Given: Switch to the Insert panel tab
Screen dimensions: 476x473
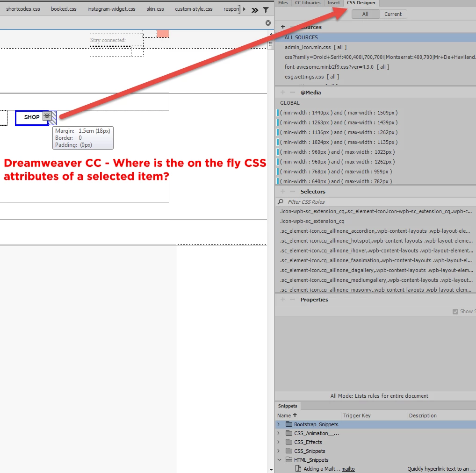Looking at the screenshot, I should (334, 3).
